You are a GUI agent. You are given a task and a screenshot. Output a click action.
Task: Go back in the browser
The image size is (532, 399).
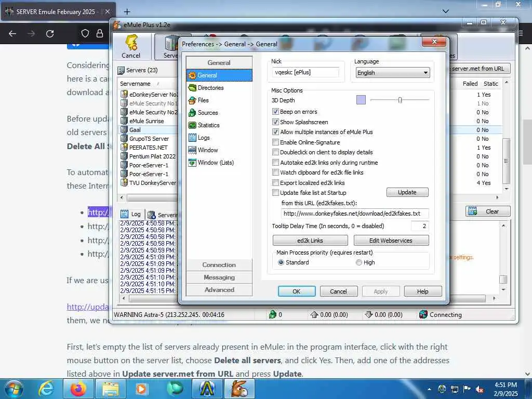[12, 34]
